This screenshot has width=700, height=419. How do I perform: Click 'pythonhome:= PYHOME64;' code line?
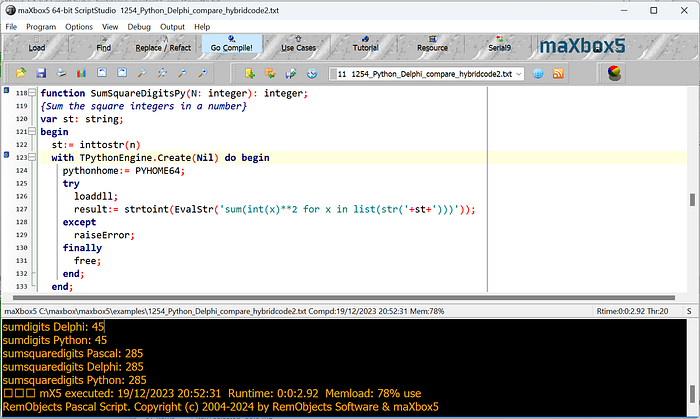(124, 170)
